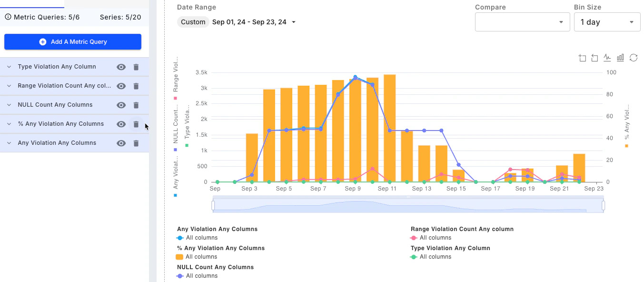Click the Custom date range chip
This screenshot has height=282, width=644.
pyautogui.click(x=193, y=22)
